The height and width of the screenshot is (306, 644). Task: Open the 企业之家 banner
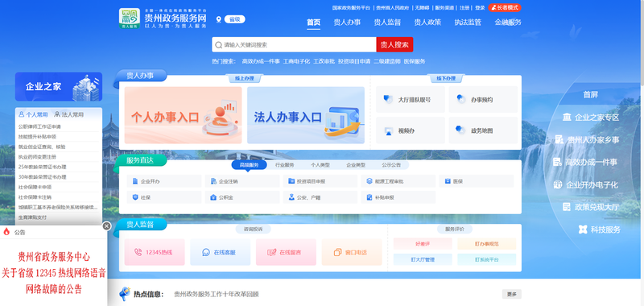pos(59,87)
